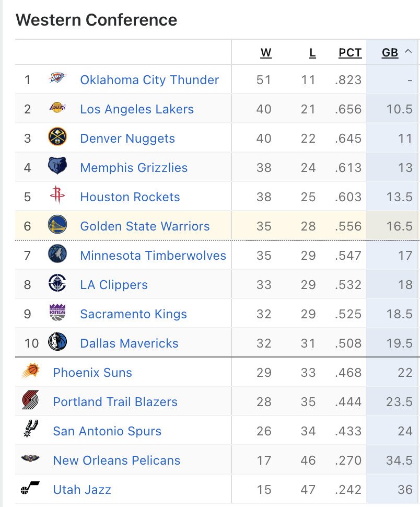
Task: Click the Phoenix Suns logo
Action: 31,371
